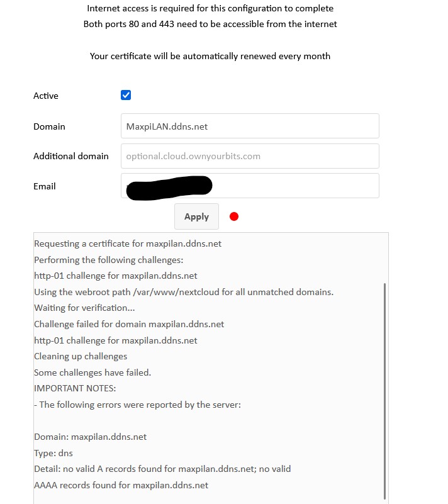Click the Additional domain label
This screenshot has width=448, height=504.
71,156
